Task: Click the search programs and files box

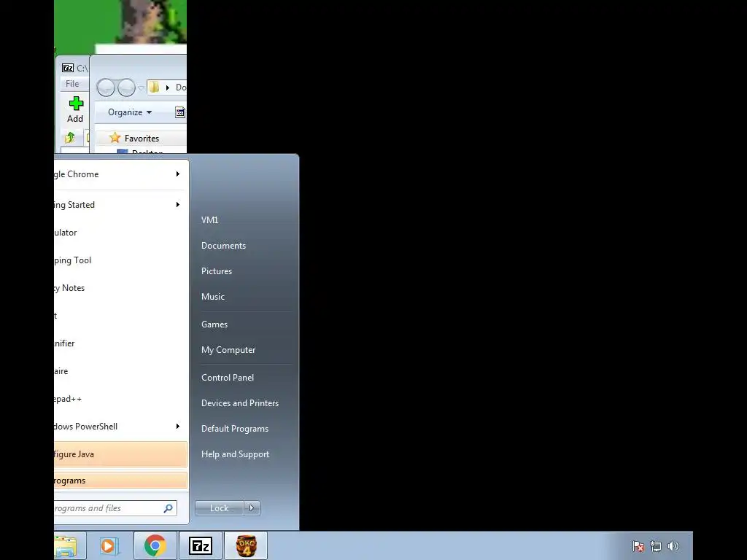Action: point(115,508)
